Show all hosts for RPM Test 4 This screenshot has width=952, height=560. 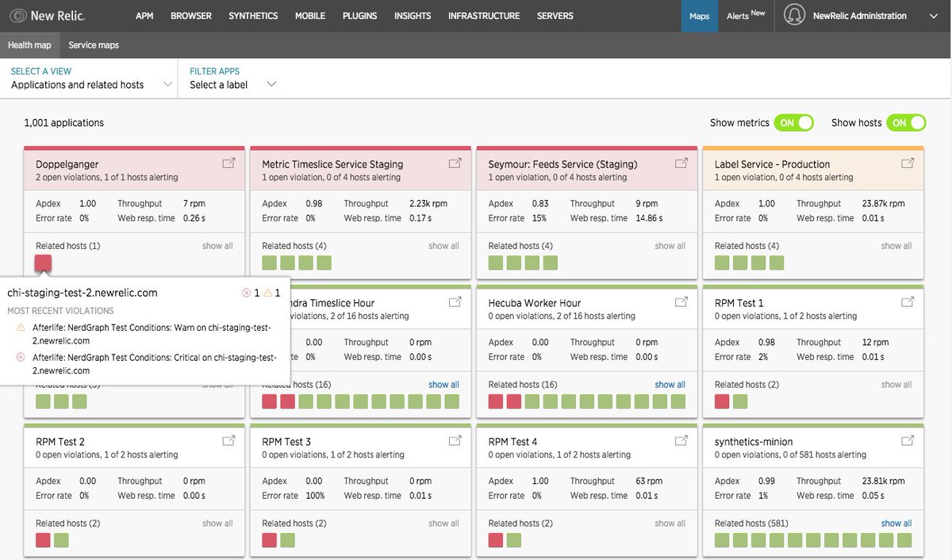click(x=670, y=524)
